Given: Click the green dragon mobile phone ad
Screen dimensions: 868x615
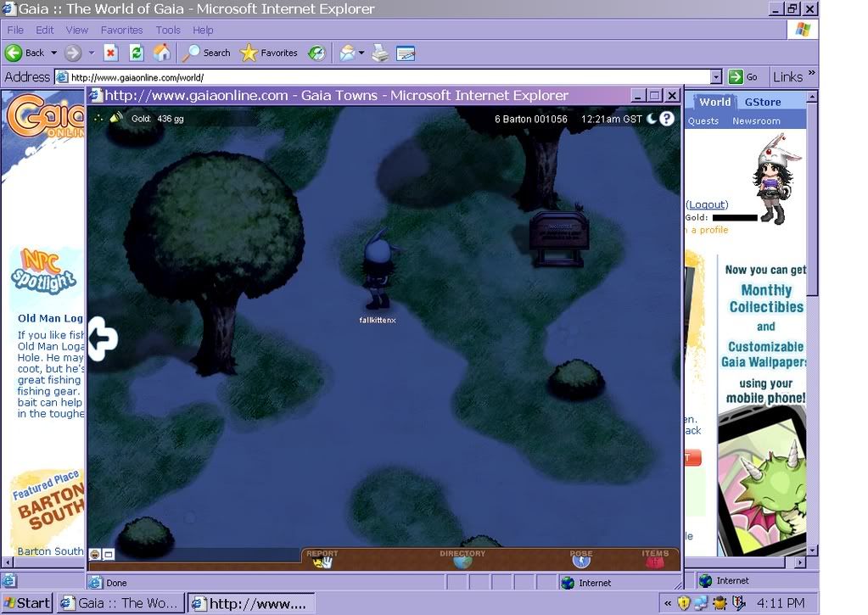Looking at the screenshot, I should coord(762,482).
